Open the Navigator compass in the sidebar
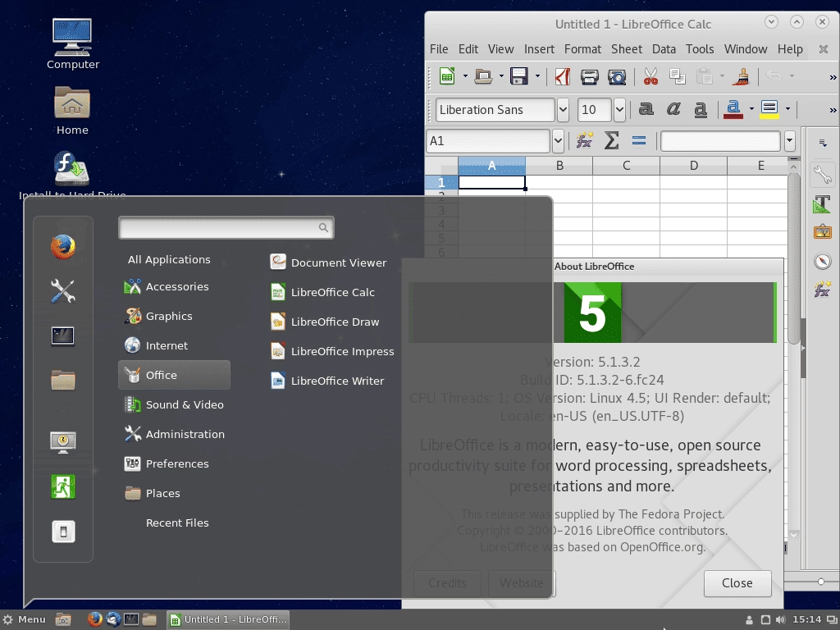Screen dimensions: 840x630 pos(822,261)
